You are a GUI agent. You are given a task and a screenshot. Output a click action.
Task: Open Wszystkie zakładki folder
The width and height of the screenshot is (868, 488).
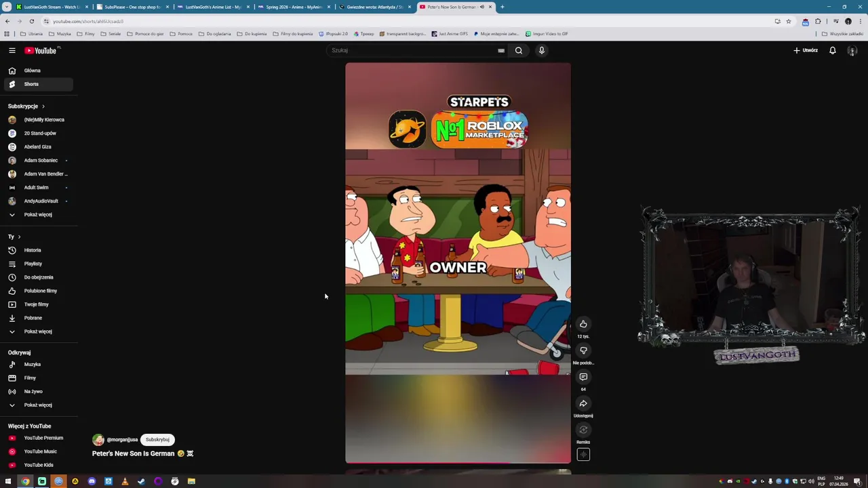click(x=843, y=34)
